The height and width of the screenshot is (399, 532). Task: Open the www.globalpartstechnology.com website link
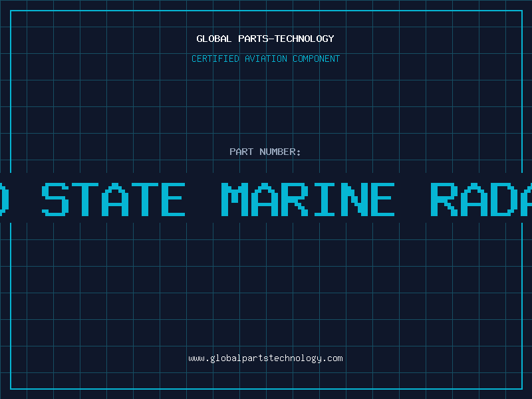[x=265, y=358]
